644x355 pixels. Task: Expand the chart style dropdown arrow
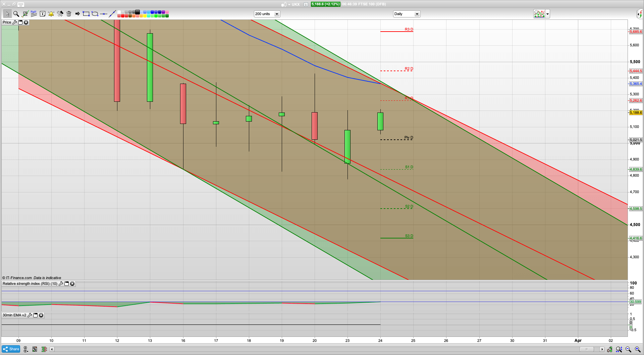[547, 14]
